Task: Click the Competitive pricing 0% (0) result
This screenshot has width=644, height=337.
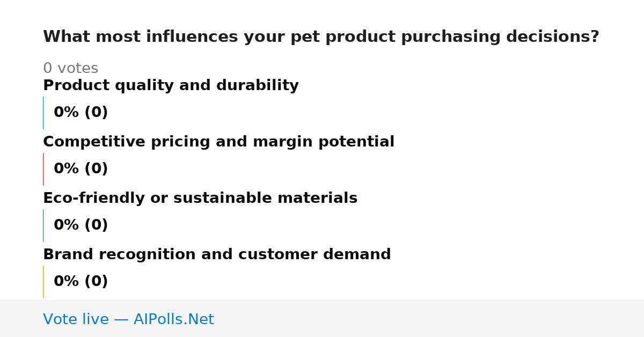Action: click(80, 169)
